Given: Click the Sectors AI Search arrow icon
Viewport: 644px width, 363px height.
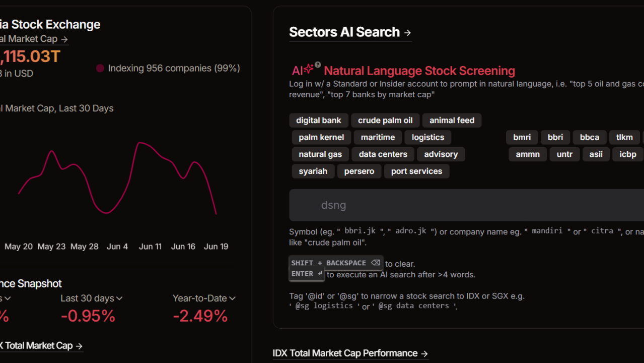Looking at the screenshot, I should pyautogui.click(x=407, y=33).
